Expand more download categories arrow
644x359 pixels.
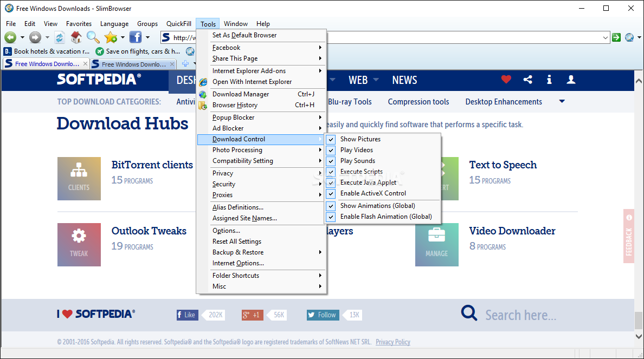tap(562, 101)
